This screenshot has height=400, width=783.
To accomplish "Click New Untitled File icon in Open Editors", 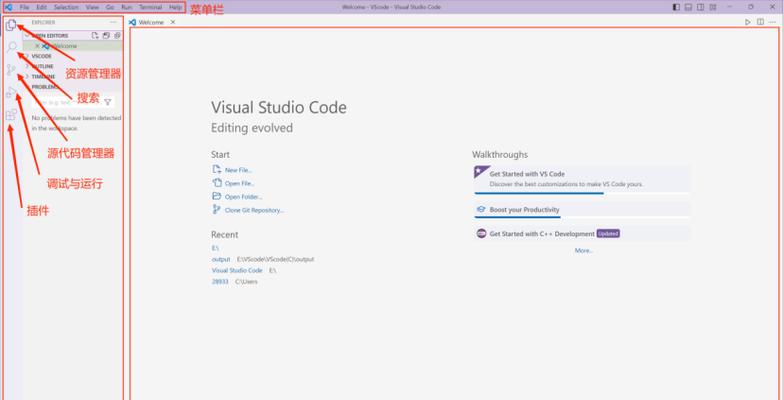I will pos(95,35).
